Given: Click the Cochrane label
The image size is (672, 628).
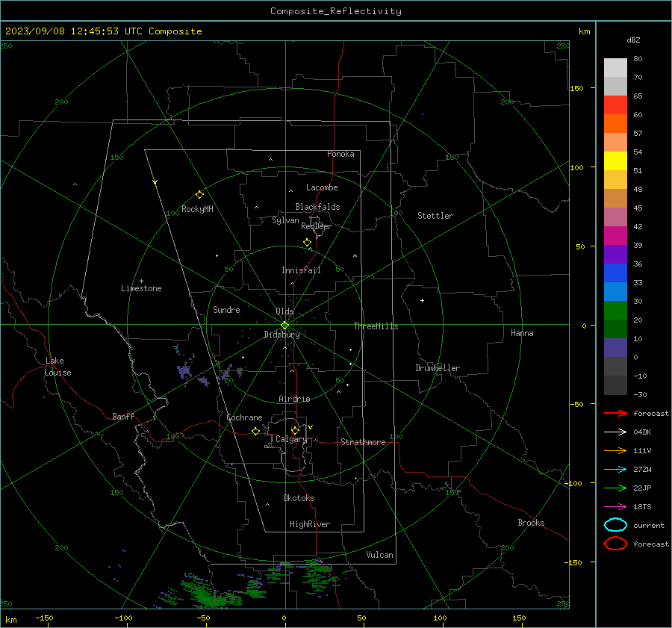Looking at the screenshot, I should coord(244,417).
